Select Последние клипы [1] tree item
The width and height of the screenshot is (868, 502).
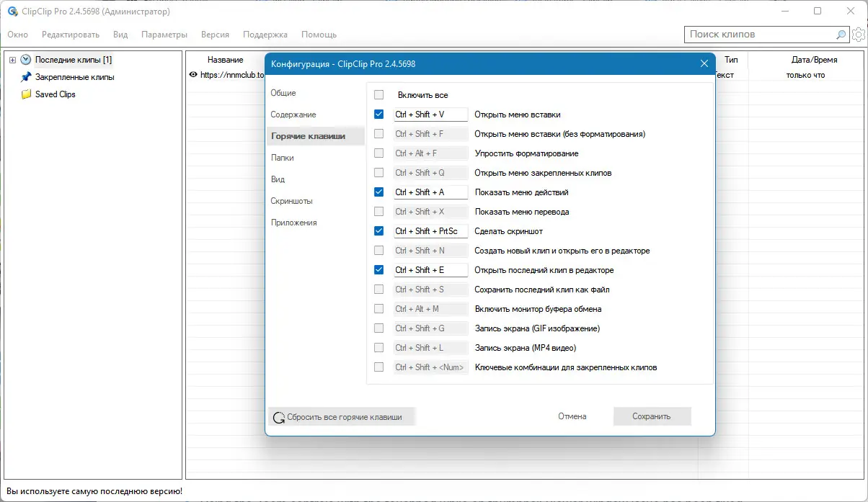click(74, 60)
